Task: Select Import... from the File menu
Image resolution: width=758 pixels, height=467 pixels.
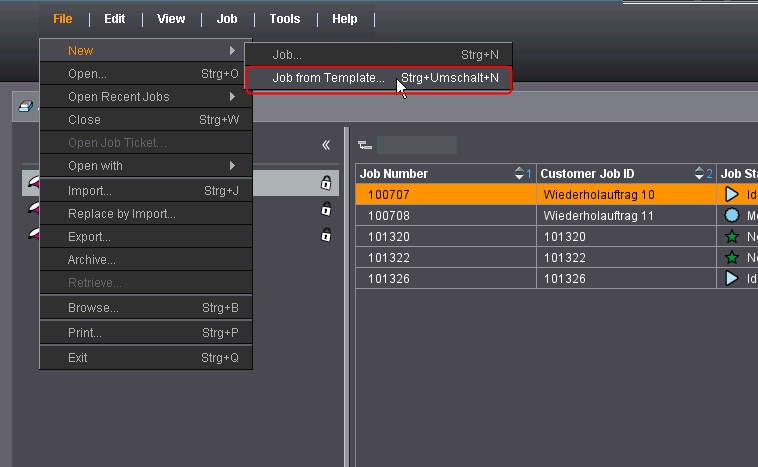Action: pyautogui.click(x=90, y=191)
